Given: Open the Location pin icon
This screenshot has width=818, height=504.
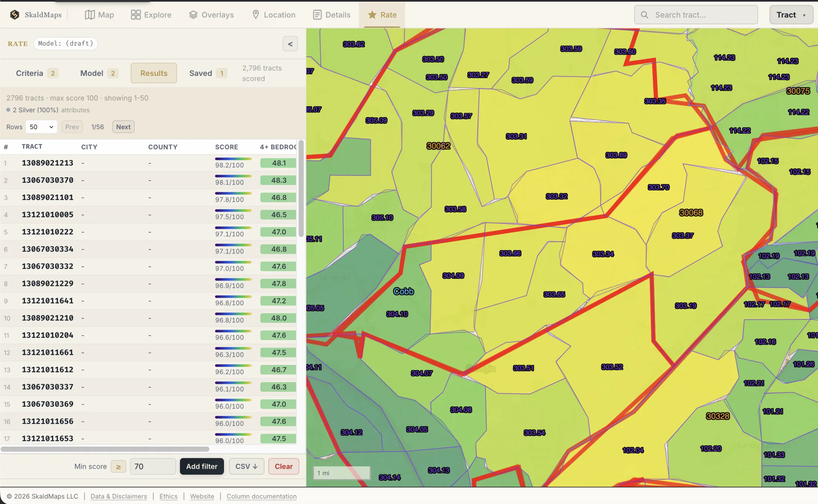Looking at the screenshot, I should (256, 15).
